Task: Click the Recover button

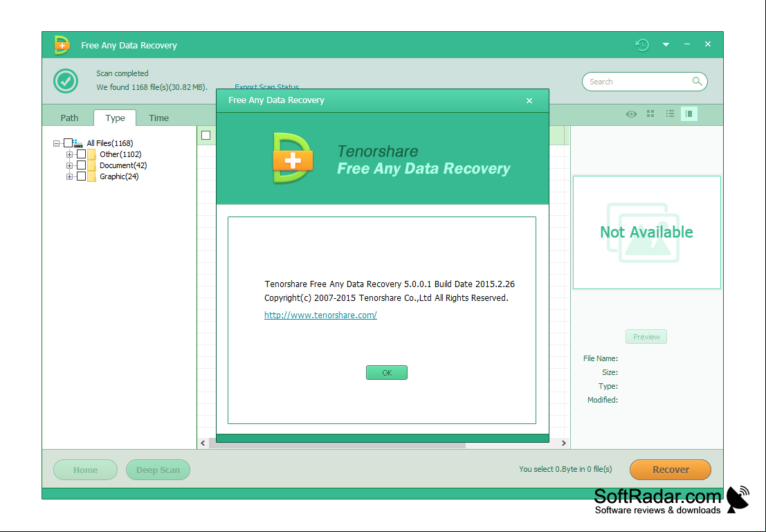Action: [671, 470]
